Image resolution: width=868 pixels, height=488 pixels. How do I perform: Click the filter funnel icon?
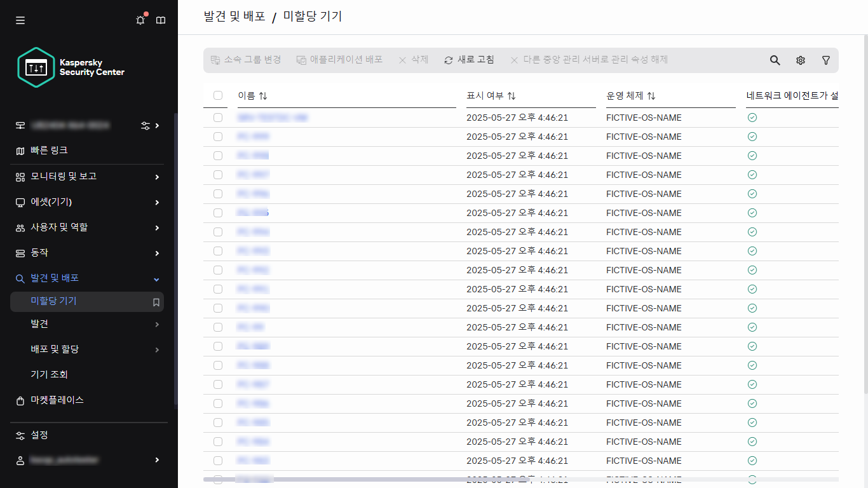(825, 60)
